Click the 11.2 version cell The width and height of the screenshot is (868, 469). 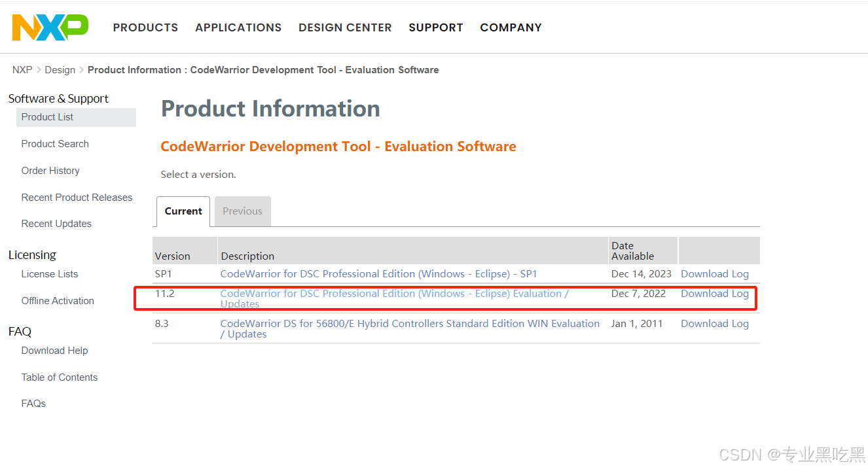click(x=165, y=294)
